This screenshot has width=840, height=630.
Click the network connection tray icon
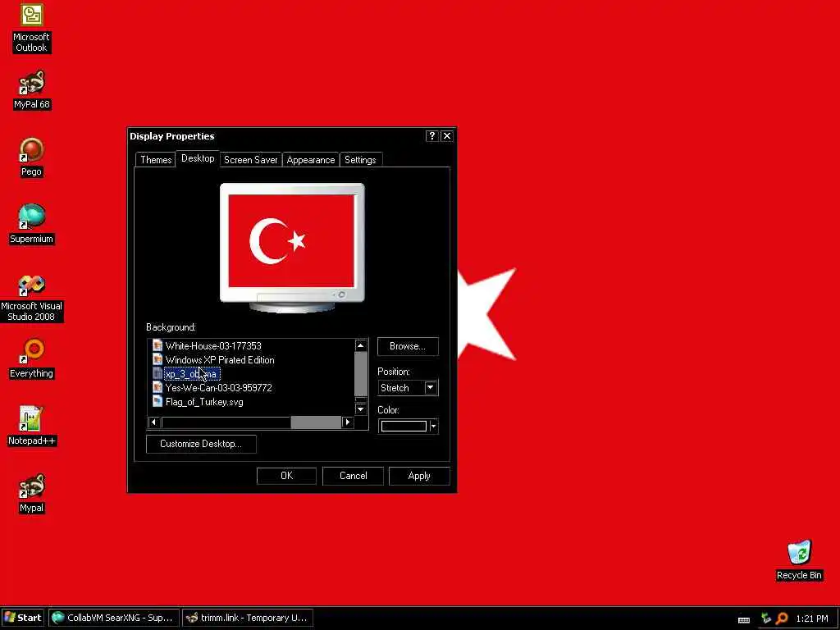click(x=765, y=619)
